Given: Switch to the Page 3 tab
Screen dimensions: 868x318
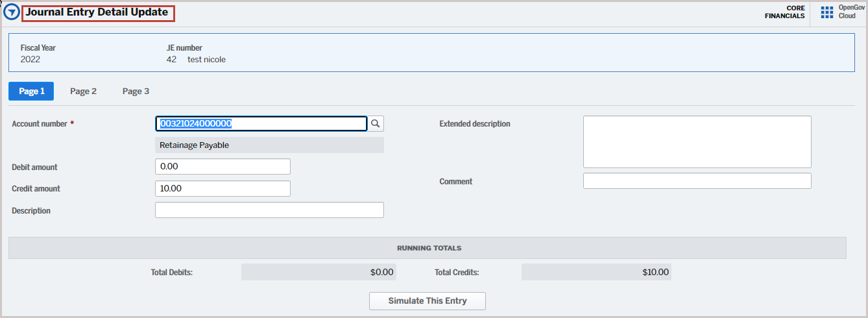Looking at the screenshot, I should (x=136, y=92).
